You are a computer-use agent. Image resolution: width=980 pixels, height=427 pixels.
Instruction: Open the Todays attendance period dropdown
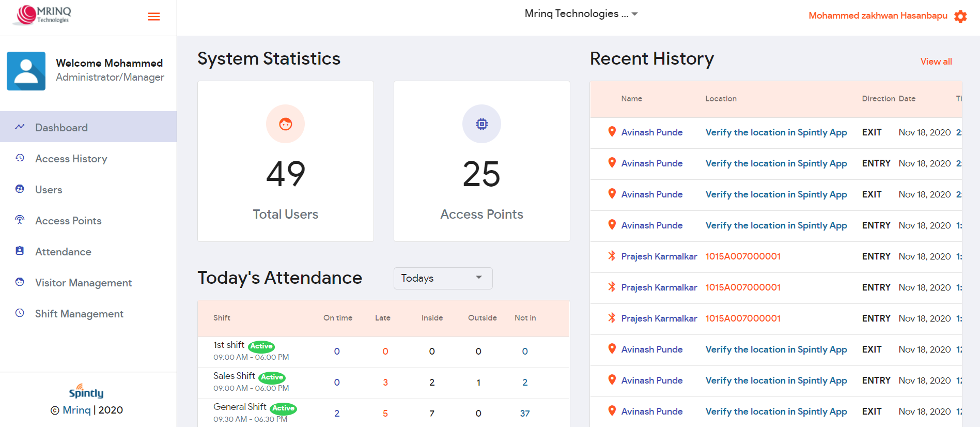coord(443,278)
